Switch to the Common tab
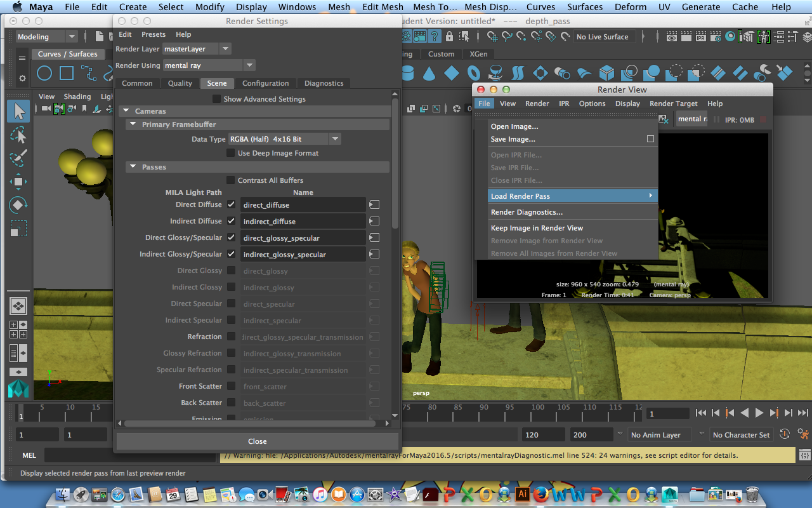This screenshot has height=508, width=812. [137, 83]
